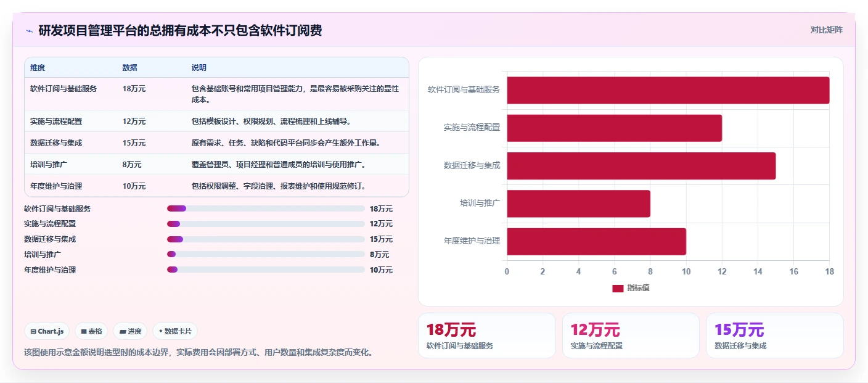
Task: Click the page title about 总拥有成本
Action: [x=180, y=31]
